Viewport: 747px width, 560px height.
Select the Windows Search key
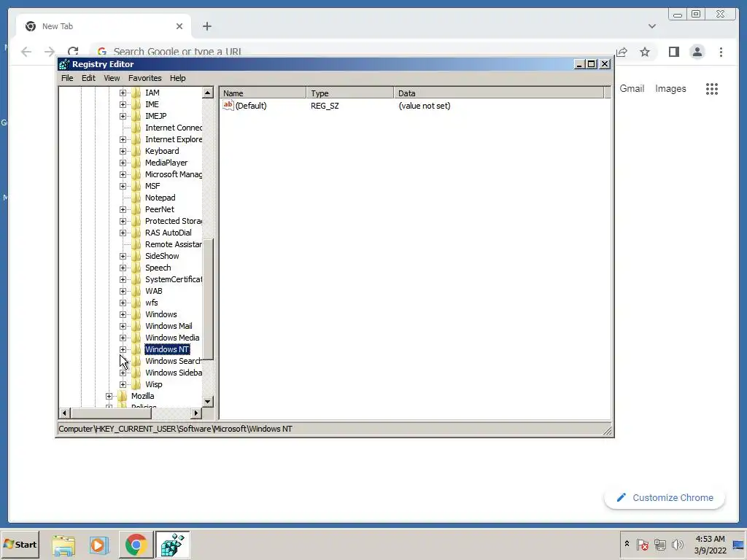point(172,361)
